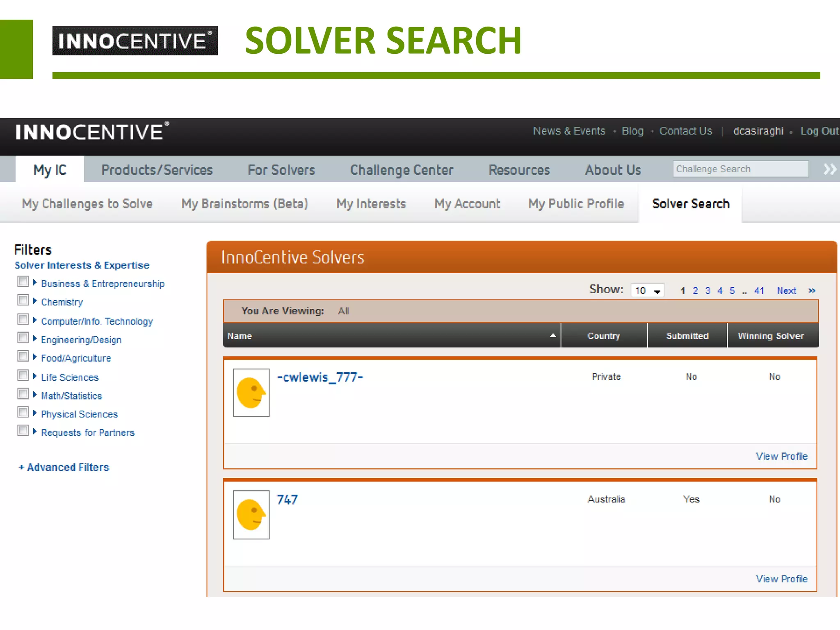Screen dimensions: 840x630
Task: Select the Solver Search tab
Action: (691, 204)
